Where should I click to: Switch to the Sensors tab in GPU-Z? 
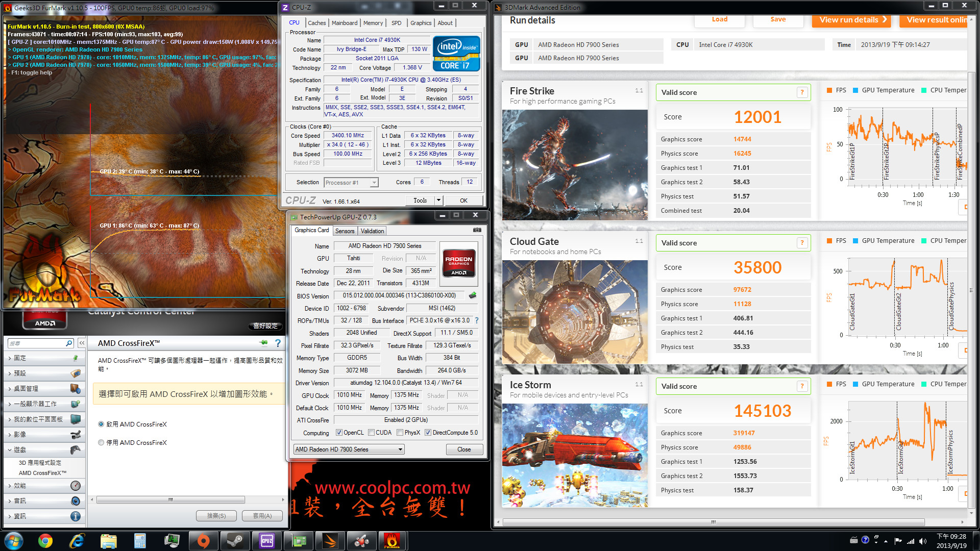tap(345, 231)
